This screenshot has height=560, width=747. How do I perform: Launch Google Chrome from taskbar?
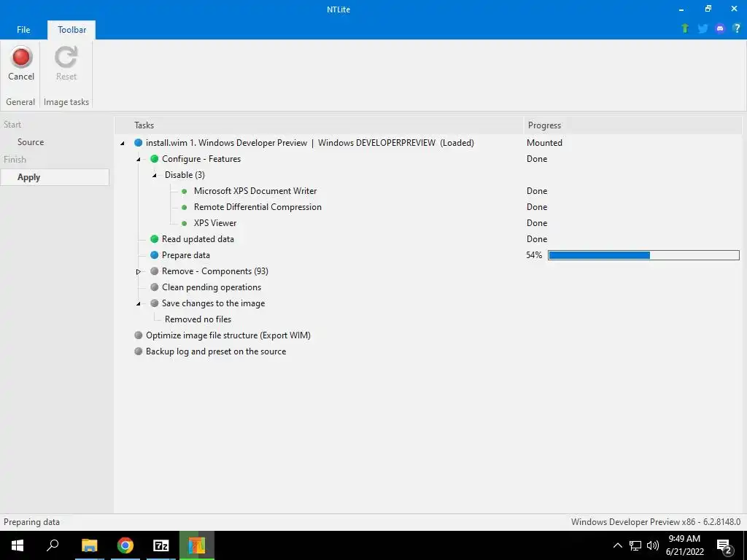point(125,545)
